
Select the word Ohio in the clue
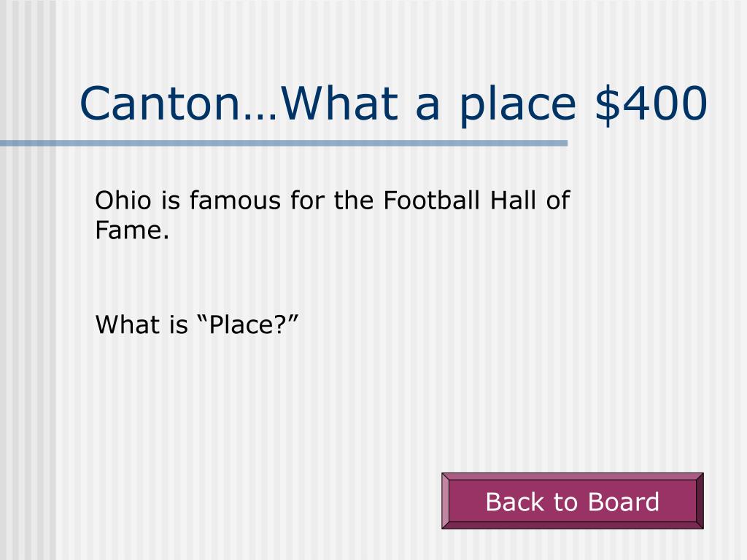point(123,200)
